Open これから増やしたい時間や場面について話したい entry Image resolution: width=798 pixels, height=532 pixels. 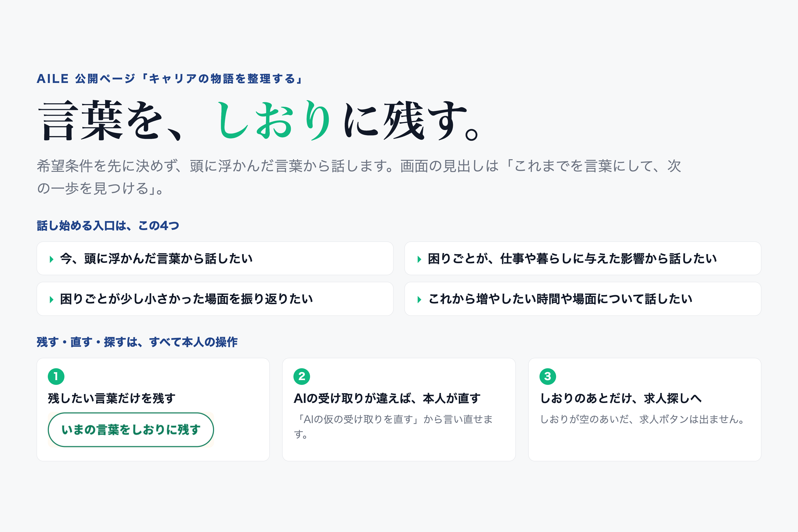tap(583, 299)
